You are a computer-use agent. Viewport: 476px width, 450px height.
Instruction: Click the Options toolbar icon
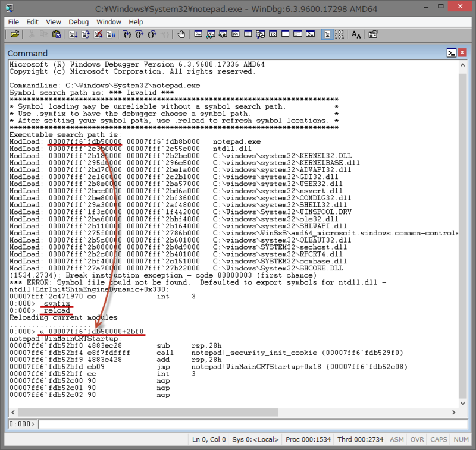[x=373, y=34]
